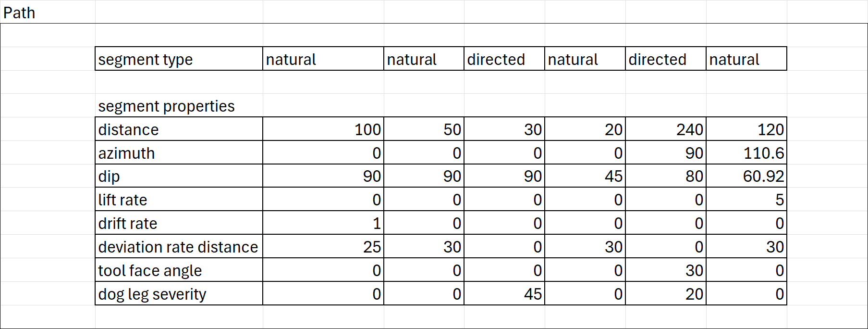Click dog leg severity cell showing 45
The image size is (868, 329).
point(504,293)
